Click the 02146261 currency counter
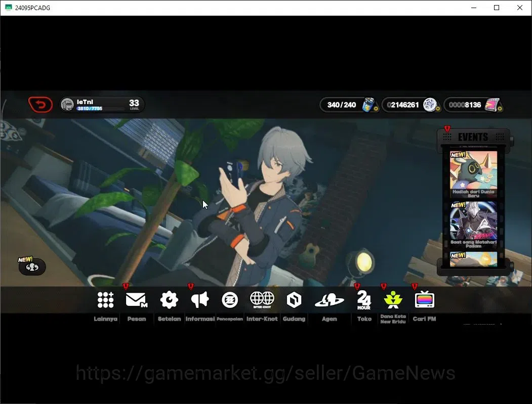The height and width of the screenshot is (404, 532). click(403, 105)
